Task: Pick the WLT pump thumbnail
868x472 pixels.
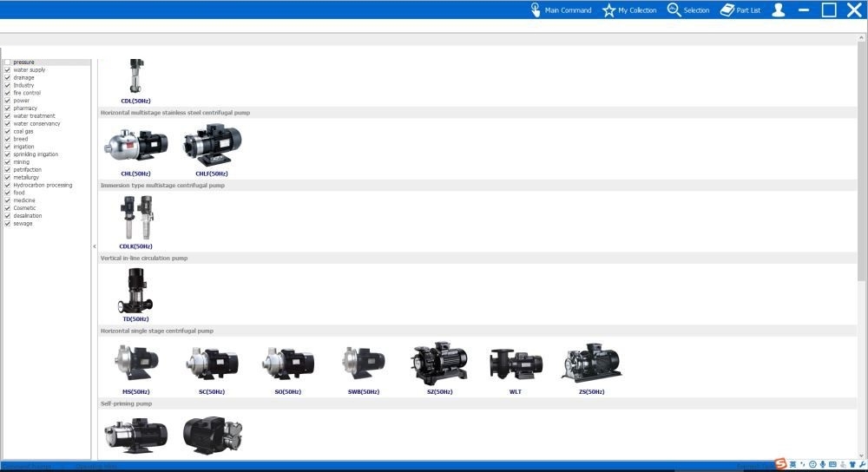Action: tap(516, 364)
